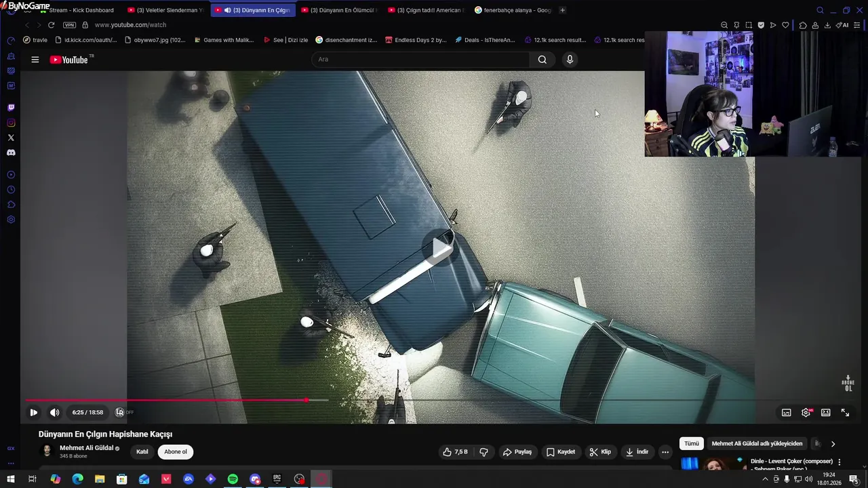Image resolution: width=868 pixels, height=488 pixels.
Task: Dislike the video with thumbs-down
Action: pyautogui.click(x=484, y=452)
